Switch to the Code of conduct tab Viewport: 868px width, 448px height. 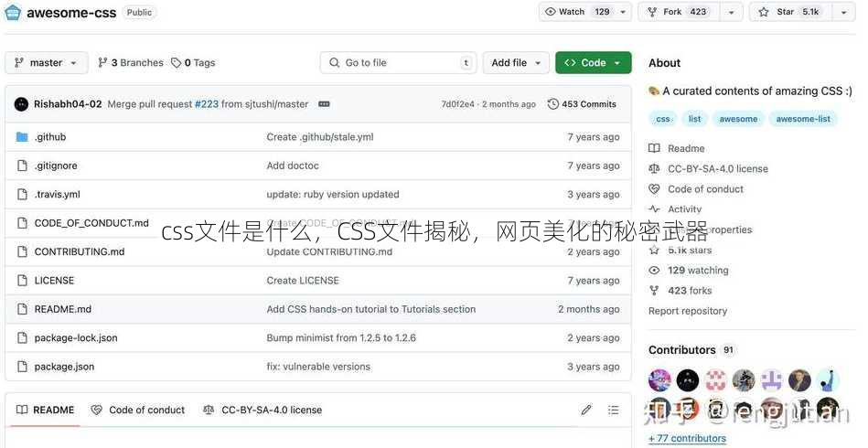pos(138,411)
